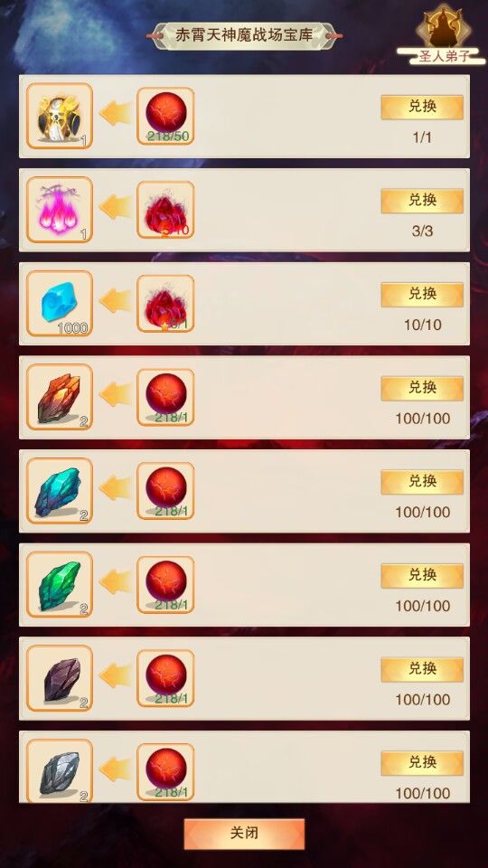Exchange for the silver gray ore via 兑换

point(422,763)
